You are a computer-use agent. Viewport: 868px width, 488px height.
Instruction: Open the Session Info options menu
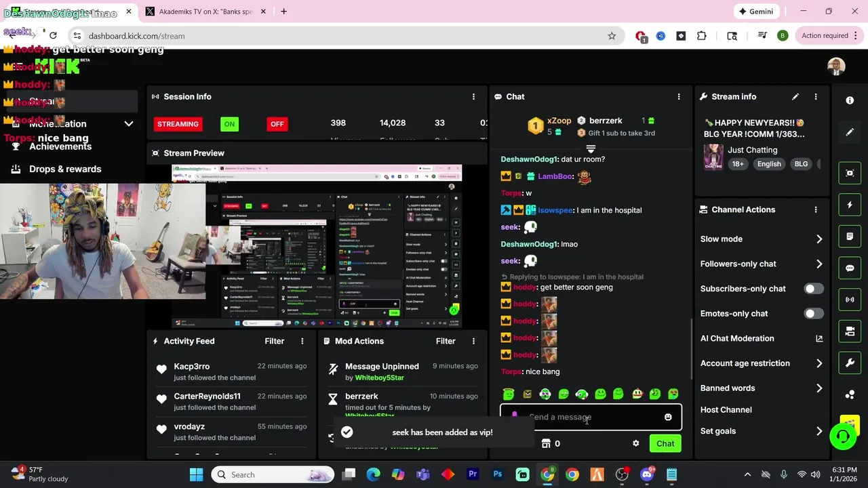473,97
